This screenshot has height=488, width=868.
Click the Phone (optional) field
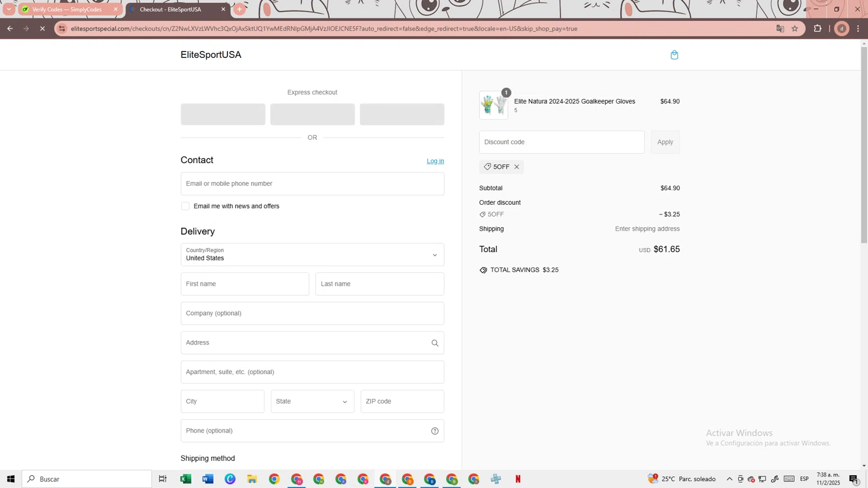312,431
